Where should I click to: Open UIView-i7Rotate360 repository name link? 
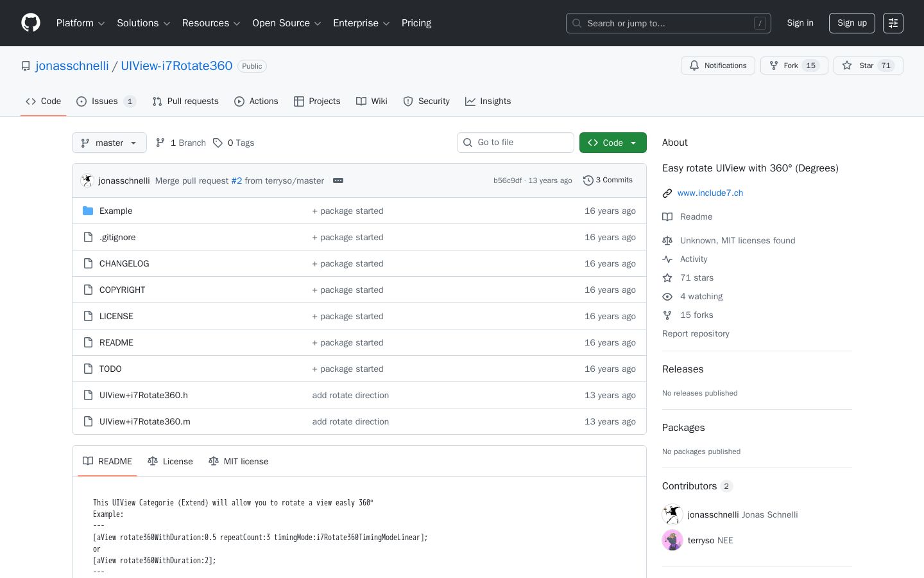click(x=176, y=66)
